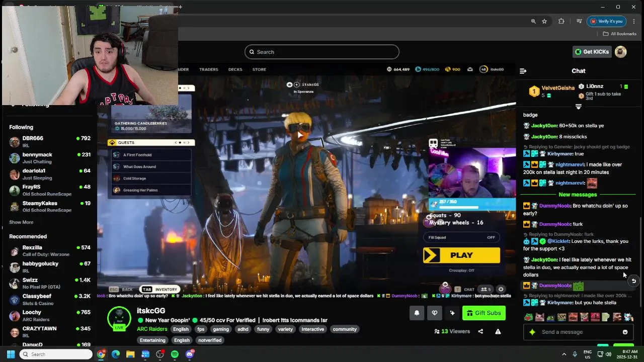Open SteamyKakes channel in Following list
The width and height of the screenshot is (644, 362).
[49, 206]
